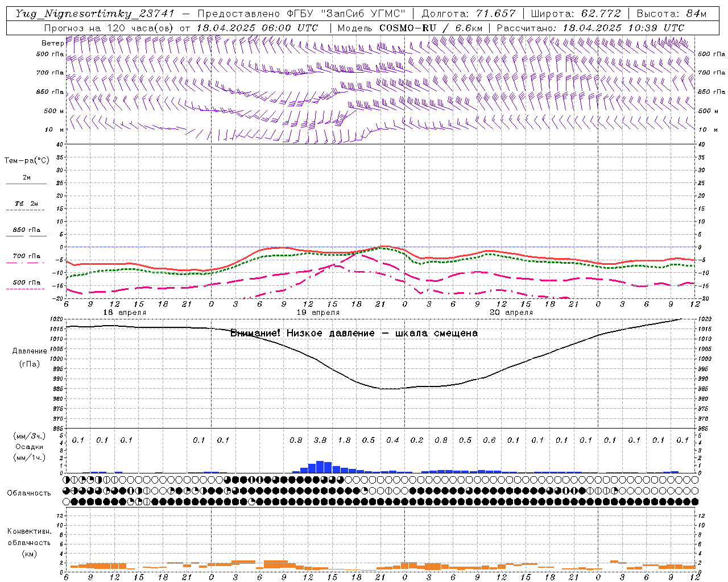Screen dimensions: 728x582
Task: Click the Ветер panel label
Action: [53, 43]
